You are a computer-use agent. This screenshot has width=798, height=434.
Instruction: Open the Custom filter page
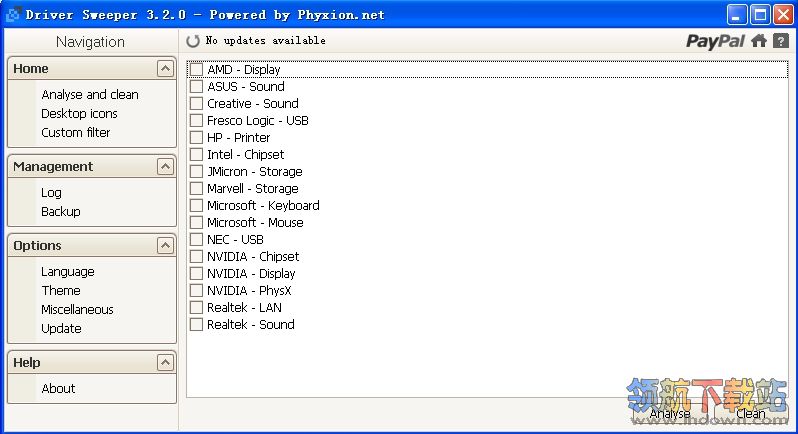(x=76, y=133)
